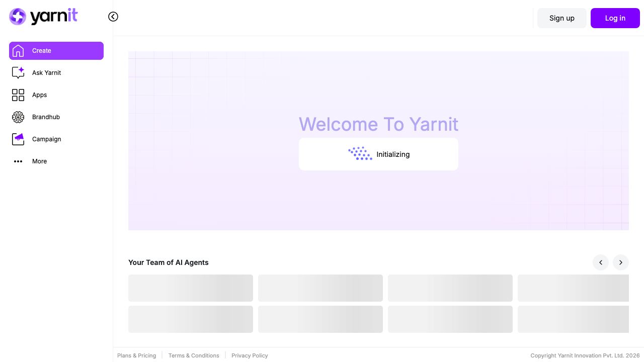Screen dimensions: 644x362
Task: Click the Apps grid icon
Action: pos(18,95)
